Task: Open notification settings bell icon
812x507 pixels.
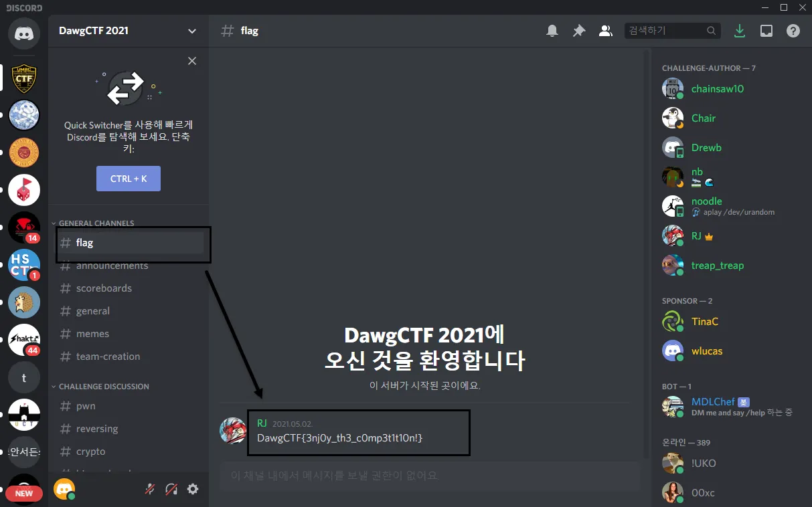Action: [552, 31]
